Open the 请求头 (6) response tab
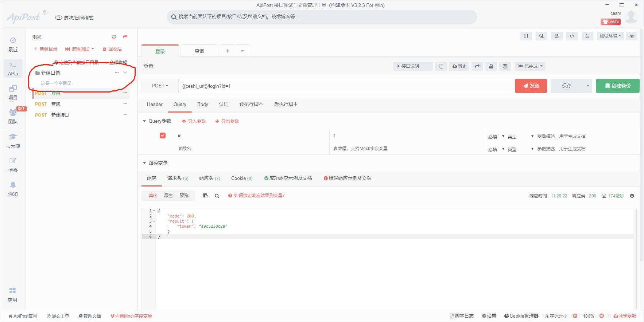The height and width of the screenshot is (322, 644). [178, 178]
